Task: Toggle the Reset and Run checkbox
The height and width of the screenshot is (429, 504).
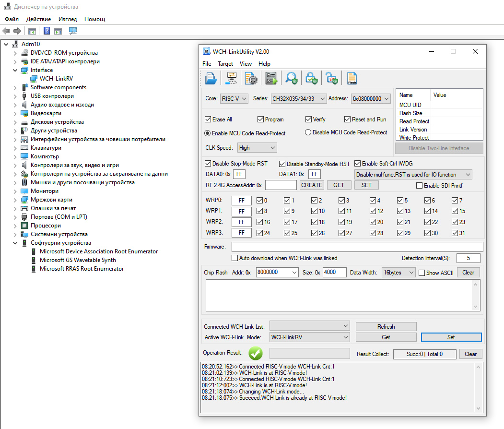Action: tap(347, 119)
